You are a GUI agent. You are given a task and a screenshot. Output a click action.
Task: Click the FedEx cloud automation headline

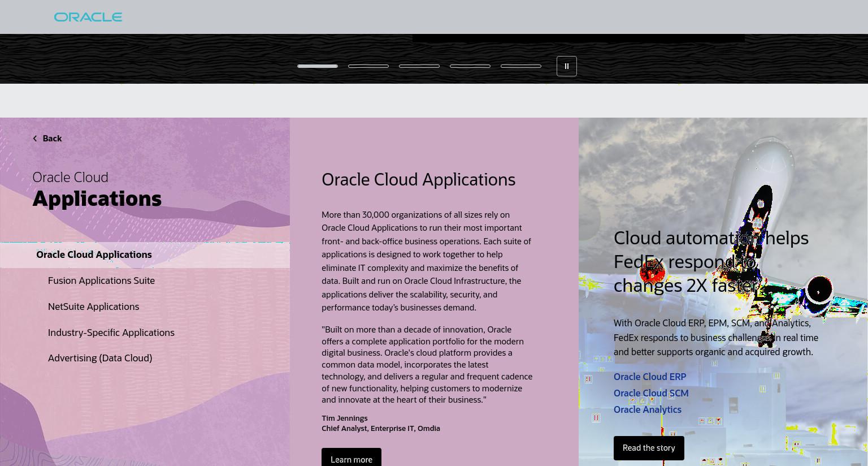point(711,261)
